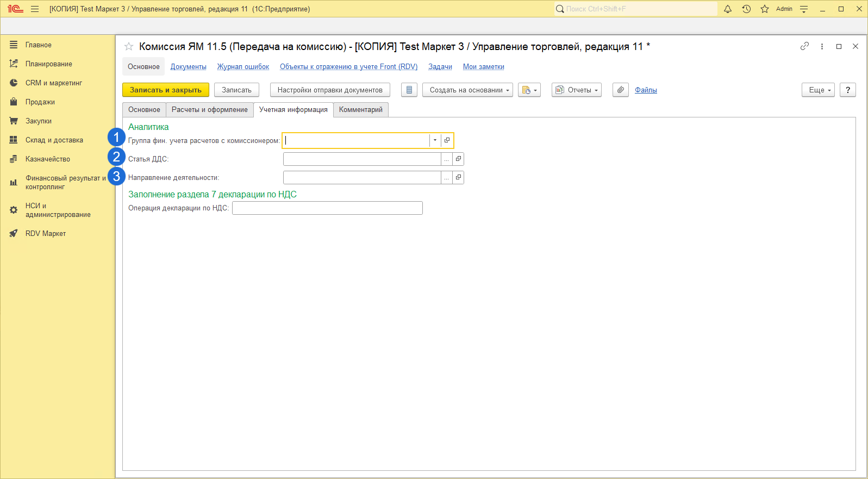Open the Файлы link
This screenshot has height=479, width=868.
tap(646, 90)
